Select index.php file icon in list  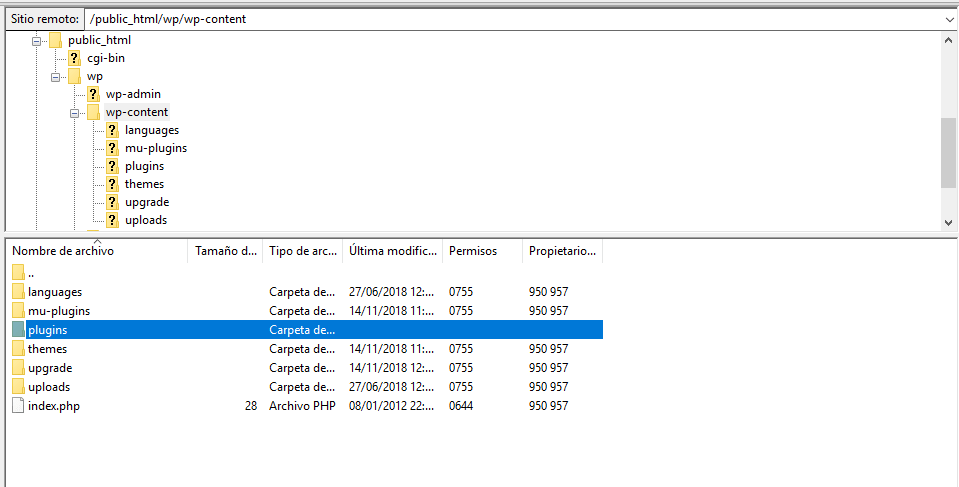point(18,405)
